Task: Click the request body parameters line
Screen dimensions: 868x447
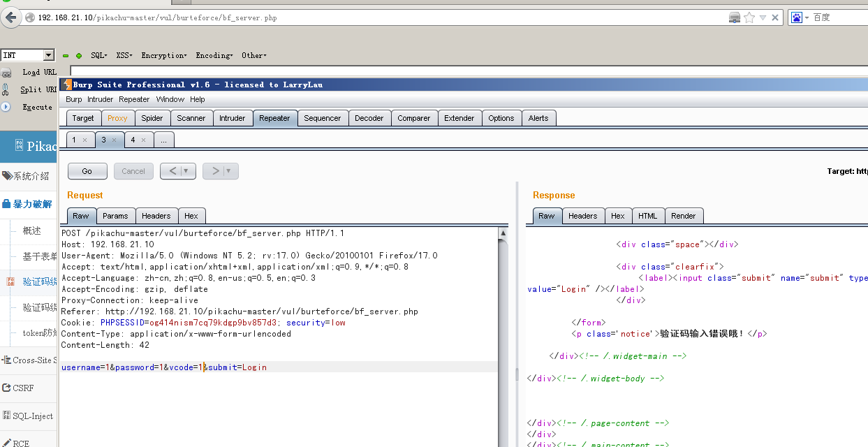Action: pos(164,367)
